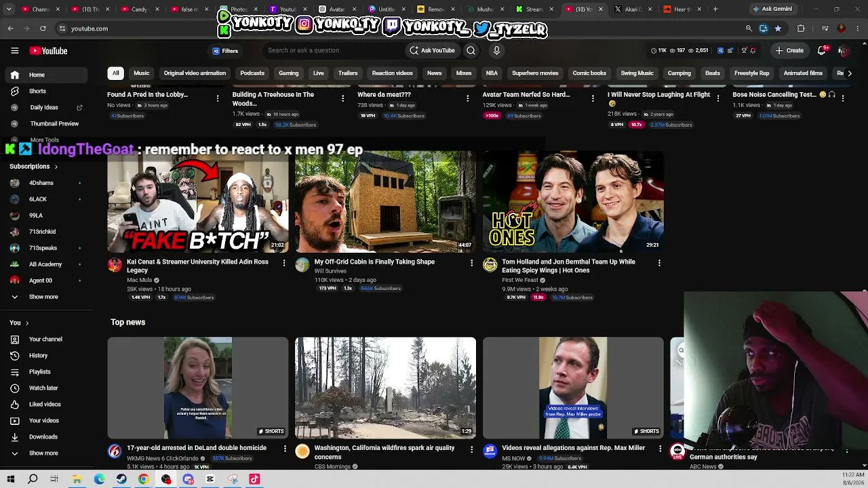Select the Music category chip
The width and height of the screenshot is (868, 488).
click(142, 73)
